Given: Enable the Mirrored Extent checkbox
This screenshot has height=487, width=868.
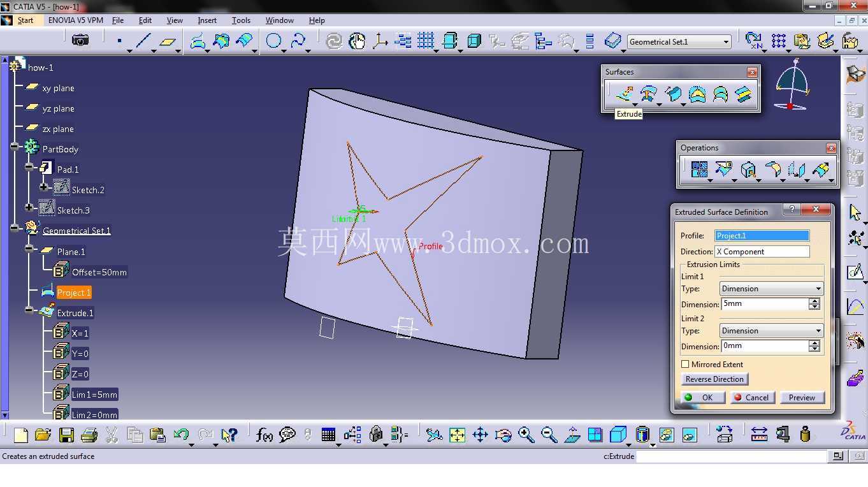Looking at the screenshot, I should (x=686, y=364).
